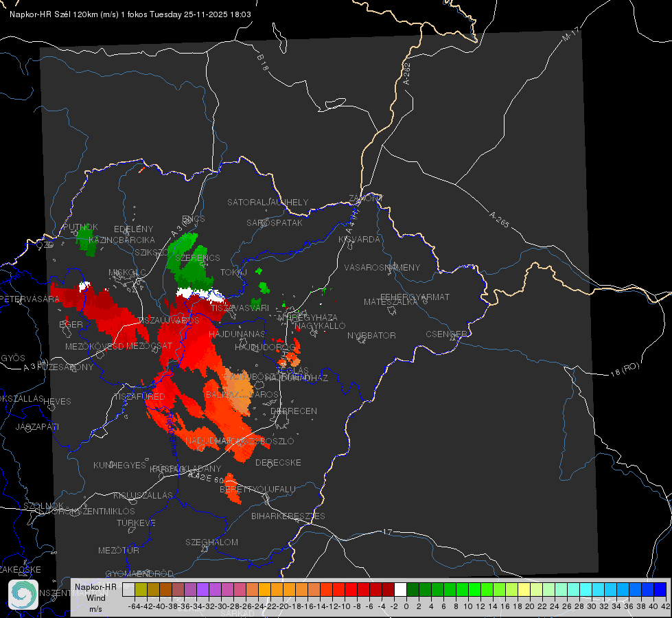Click the EDELÉNY city label

click(134, 229)
